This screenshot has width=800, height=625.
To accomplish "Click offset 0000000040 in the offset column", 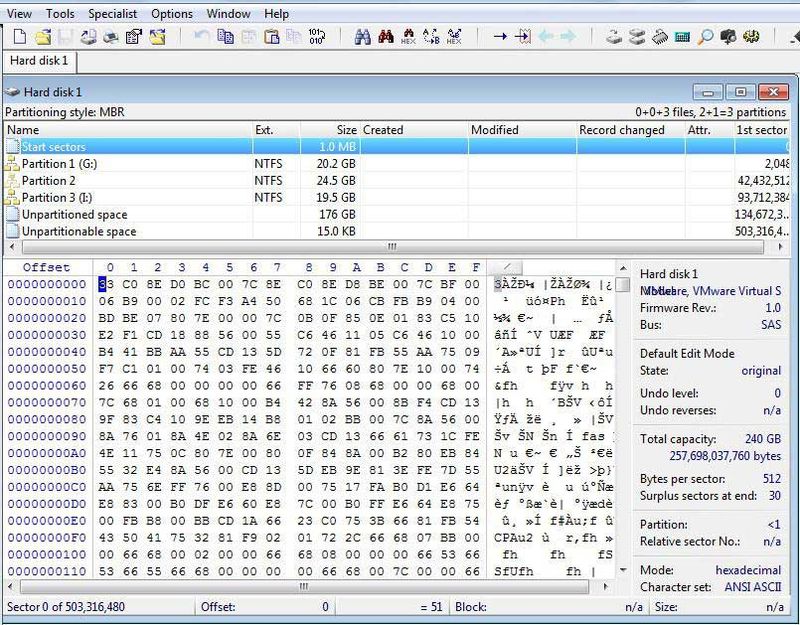I will coord(47,352).
